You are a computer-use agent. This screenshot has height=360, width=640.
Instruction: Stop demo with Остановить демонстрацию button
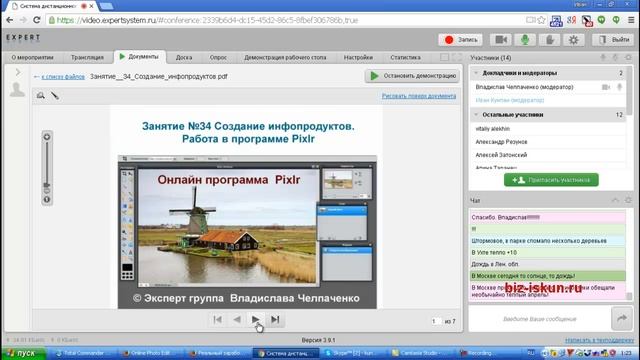pyautogui.click(x=412, y=76)
